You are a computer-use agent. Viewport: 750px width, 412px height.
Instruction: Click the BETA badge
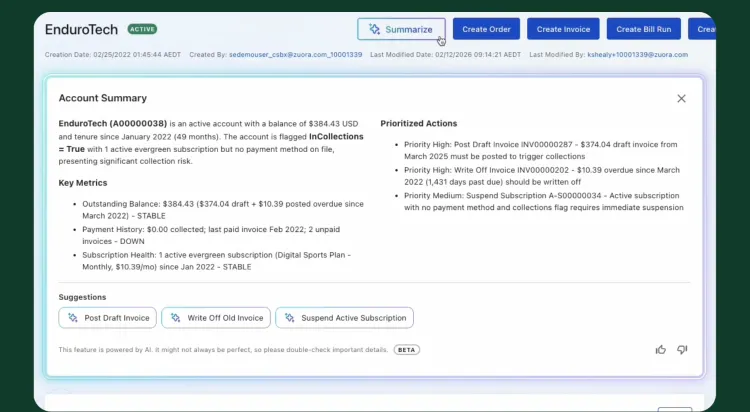pos(407,350)
